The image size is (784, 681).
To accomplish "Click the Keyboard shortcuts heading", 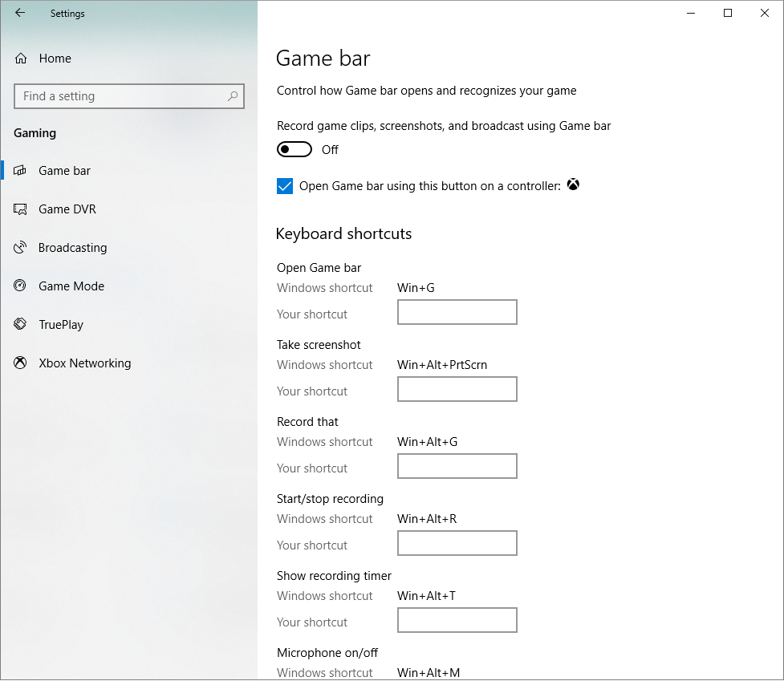I will (x=344, y=234).
